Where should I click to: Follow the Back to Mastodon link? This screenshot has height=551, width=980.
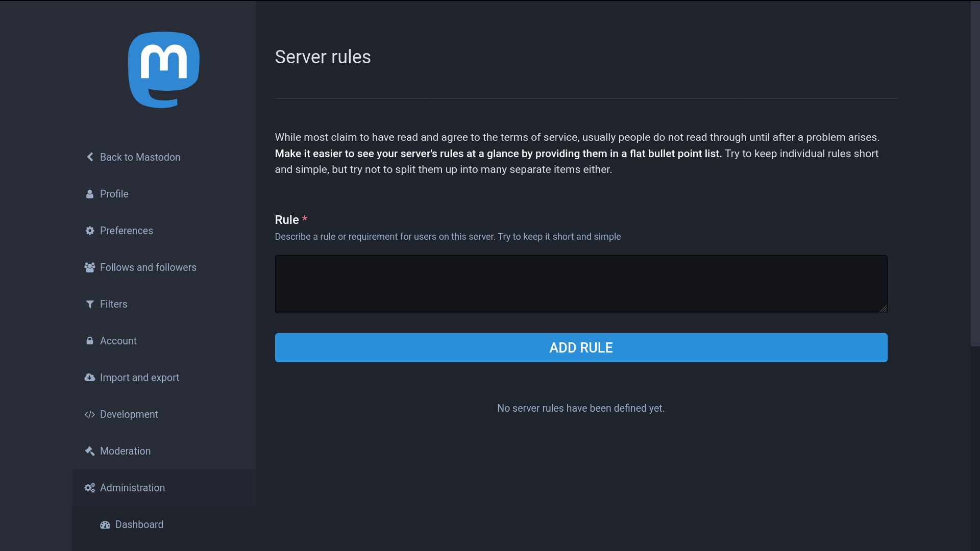(x=140, y=157)
